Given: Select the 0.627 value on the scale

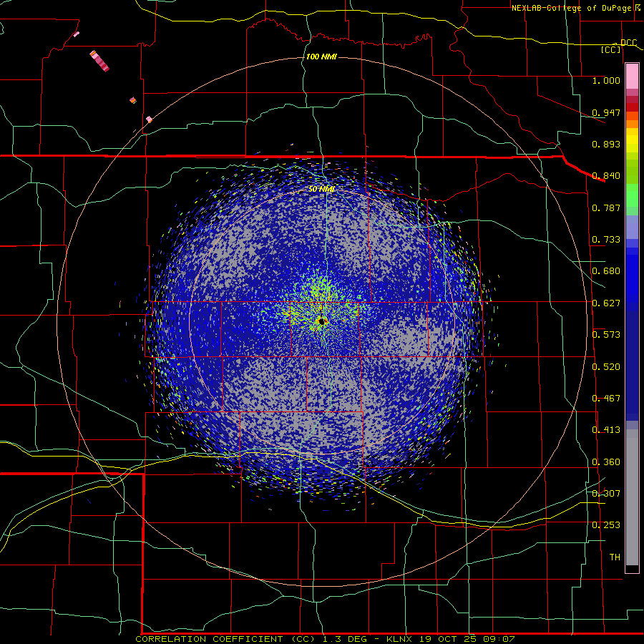Looking at the screenshot, I should 606,303.
